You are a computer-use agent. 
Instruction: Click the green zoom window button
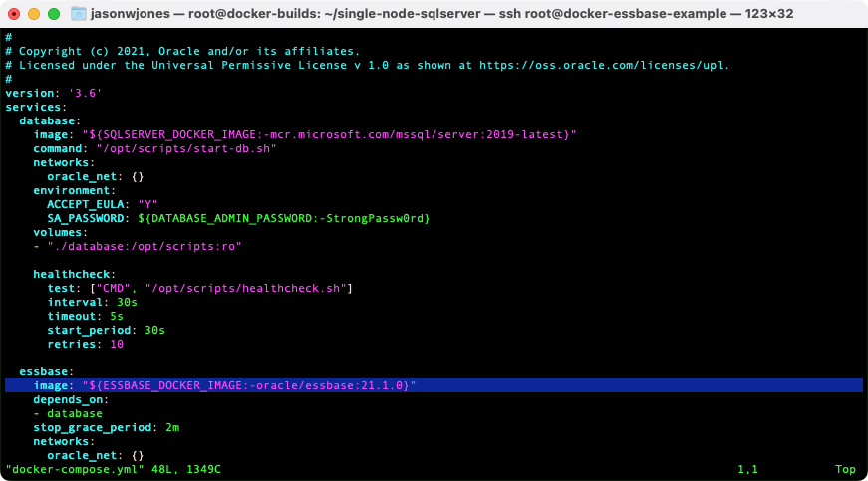coord(54,14)
